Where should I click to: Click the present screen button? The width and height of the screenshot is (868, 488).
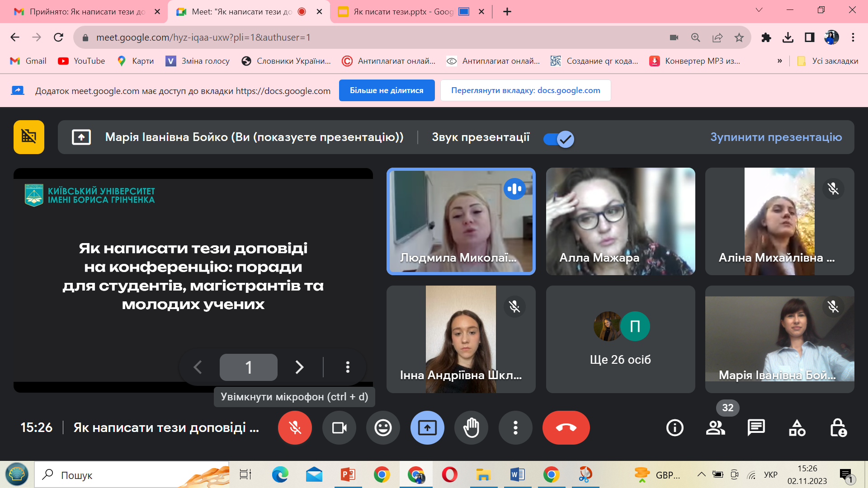point(427,427)
